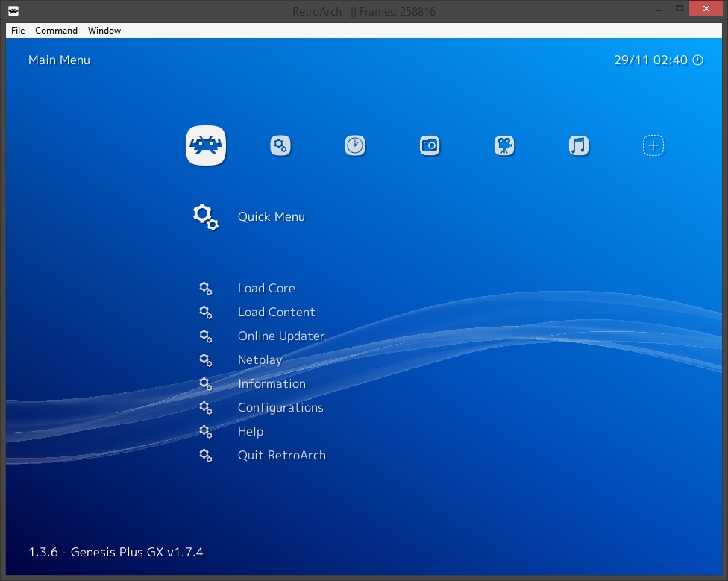Open the Settings gears tab icon
The image size is (728, 581).
click(280, 145)
